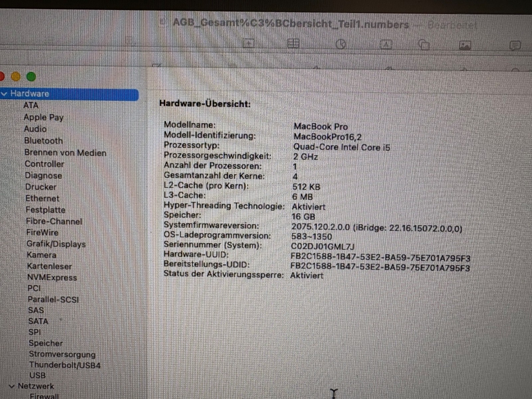Viewport: 532px width, 399px height.
Task: Click Chart icon in Numbers toolbar
Action: click(341, 44)
